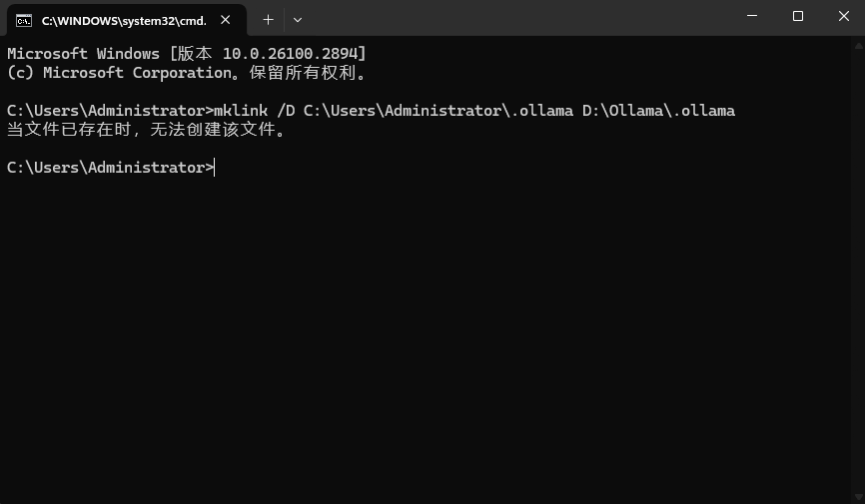Click the empty title bar area
This screenshot has height=504, width=865.
518,18
